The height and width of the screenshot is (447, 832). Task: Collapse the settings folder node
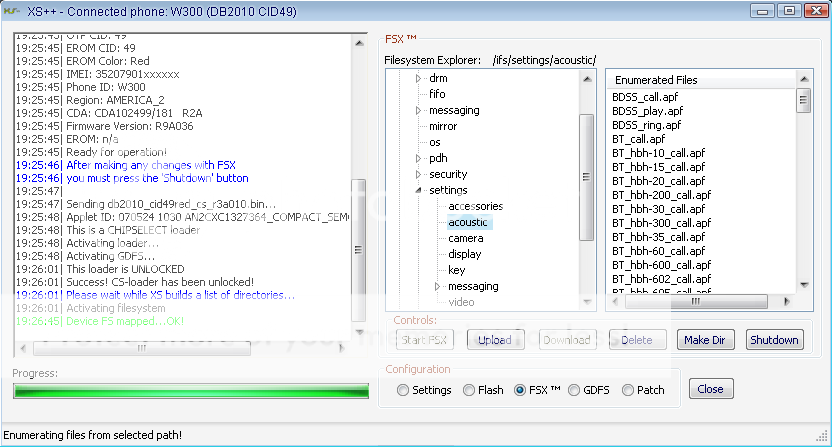click(418, 190)
